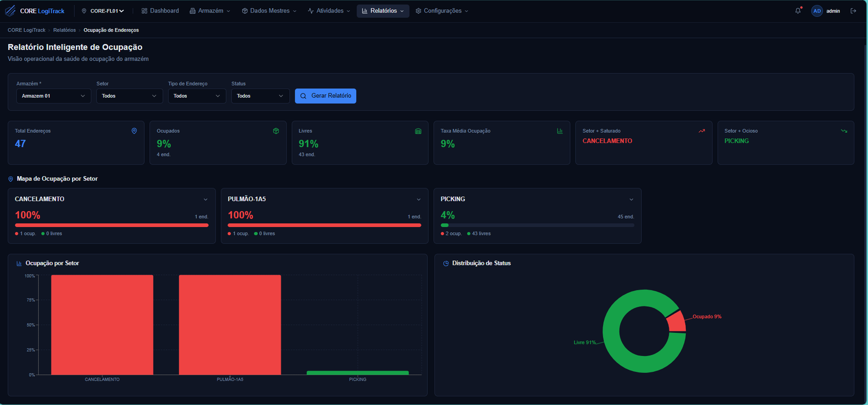Click the 47 total addresses value
This screenshot has height=405, width=868.
coord(21,144)
